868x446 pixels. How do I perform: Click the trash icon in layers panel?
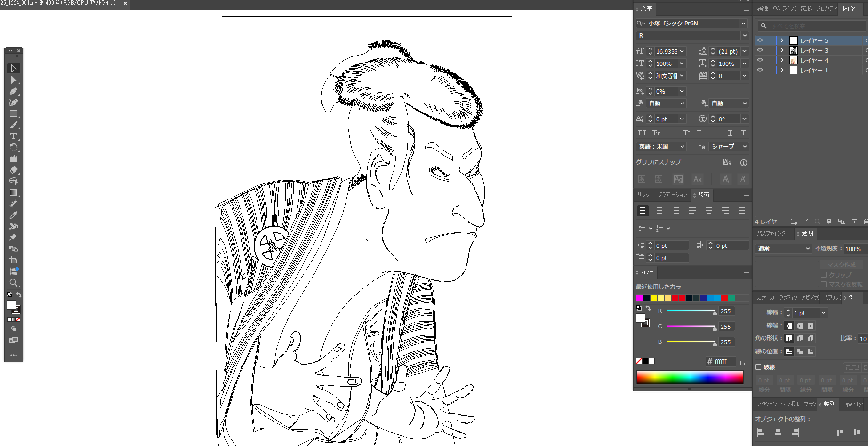coord(865,222)
